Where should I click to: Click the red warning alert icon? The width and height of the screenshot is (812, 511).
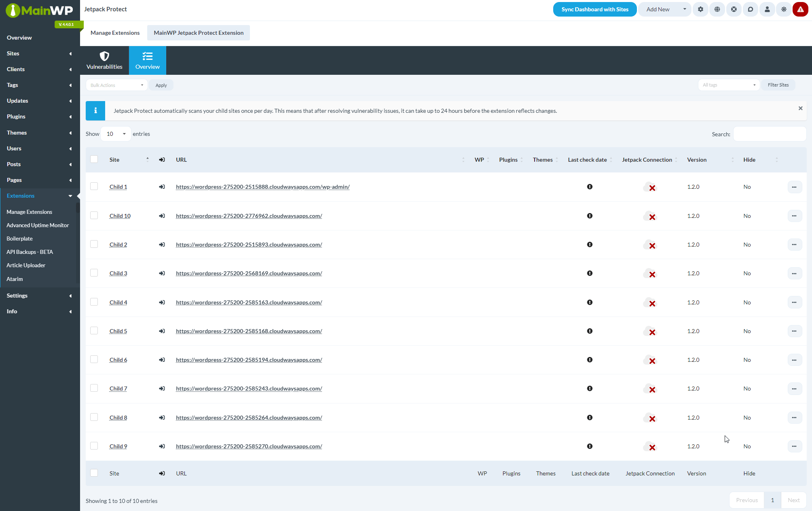[800, 9]
